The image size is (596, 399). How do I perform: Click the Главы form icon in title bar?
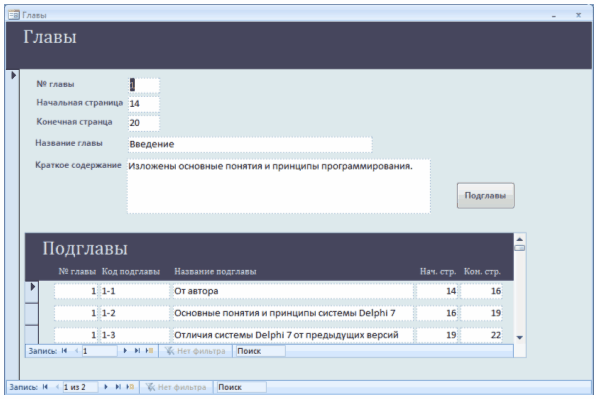coord(13,15)
